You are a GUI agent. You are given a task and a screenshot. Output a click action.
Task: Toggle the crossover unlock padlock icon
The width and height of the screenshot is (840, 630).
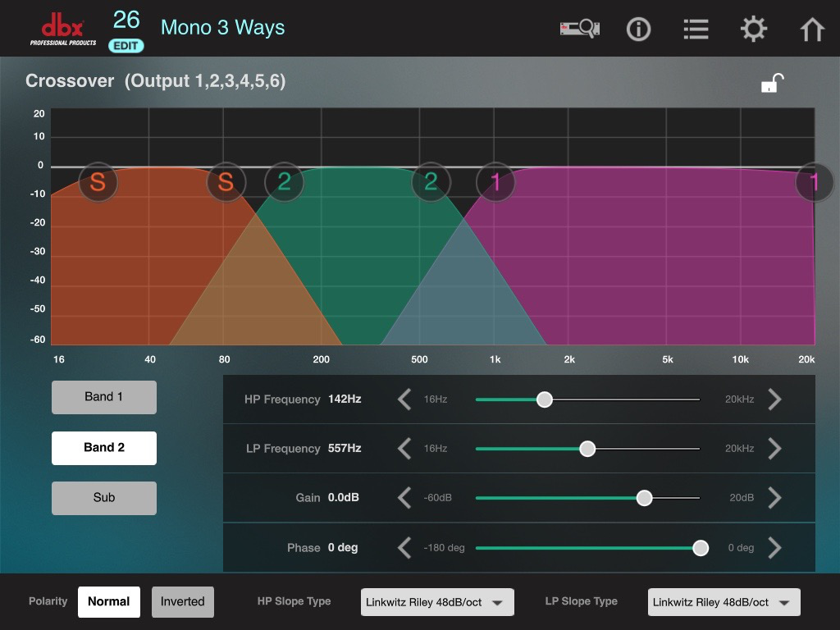point(772,83)
